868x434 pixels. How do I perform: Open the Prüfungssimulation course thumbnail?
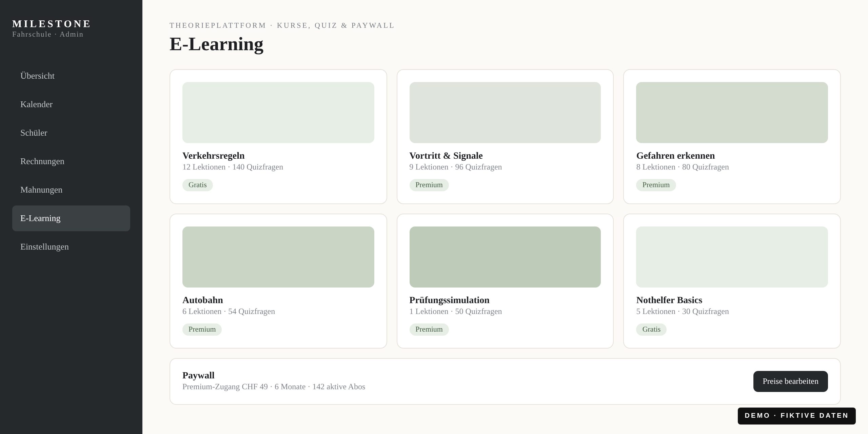coord(505,257)
